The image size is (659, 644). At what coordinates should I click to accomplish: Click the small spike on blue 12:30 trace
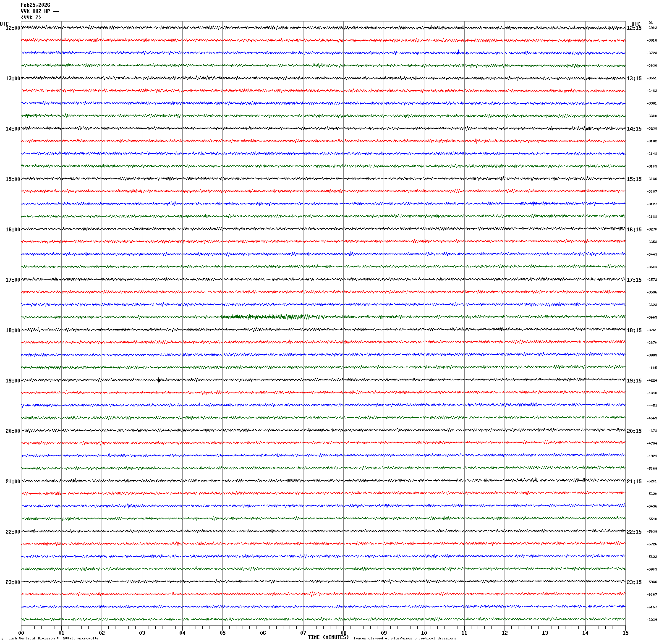click(x=458, y=52)
